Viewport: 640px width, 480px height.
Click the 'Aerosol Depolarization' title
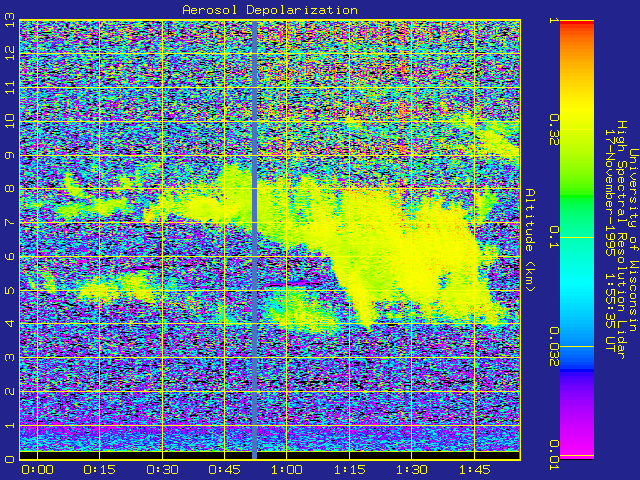(270, 10)
